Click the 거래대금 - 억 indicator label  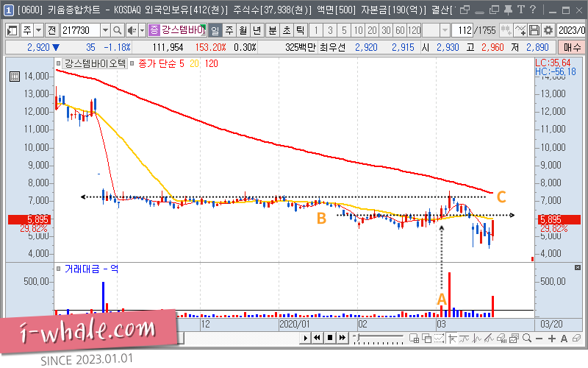(x=91, y=269)
